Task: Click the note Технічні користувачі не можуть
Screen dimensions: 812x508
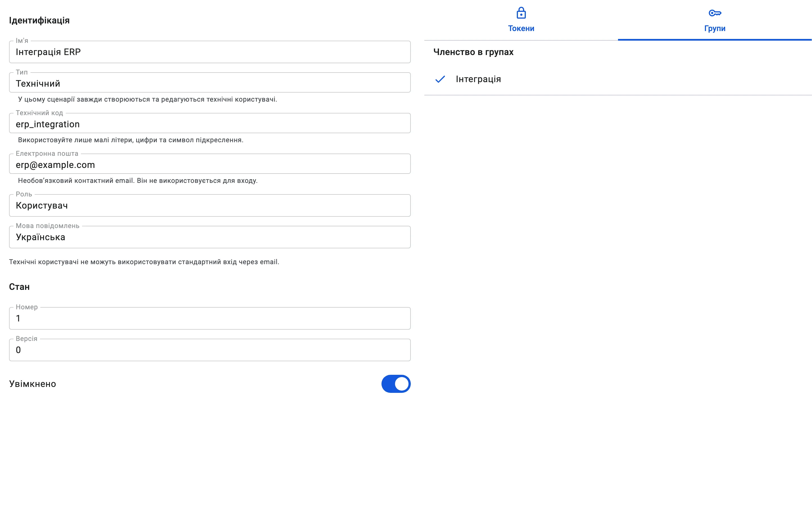Action: coord(144,262)
